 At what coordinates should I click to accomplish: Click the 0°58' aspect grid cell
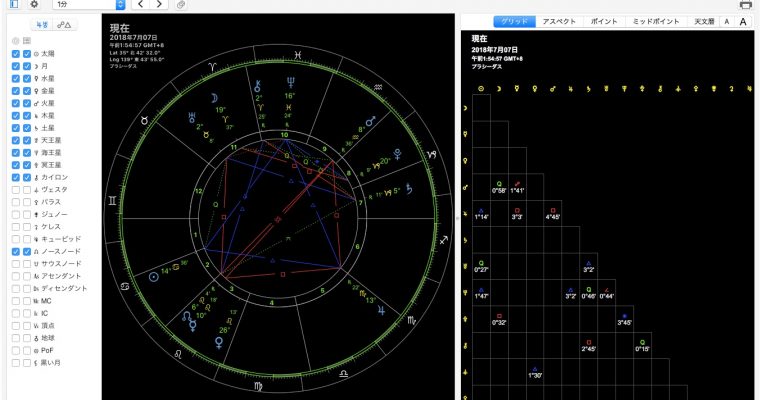pyautogui.click(x=499, y=187)
